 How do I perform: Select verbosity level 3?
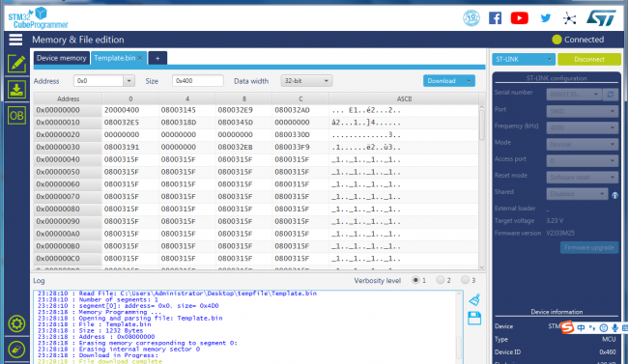tap(465, 280)
